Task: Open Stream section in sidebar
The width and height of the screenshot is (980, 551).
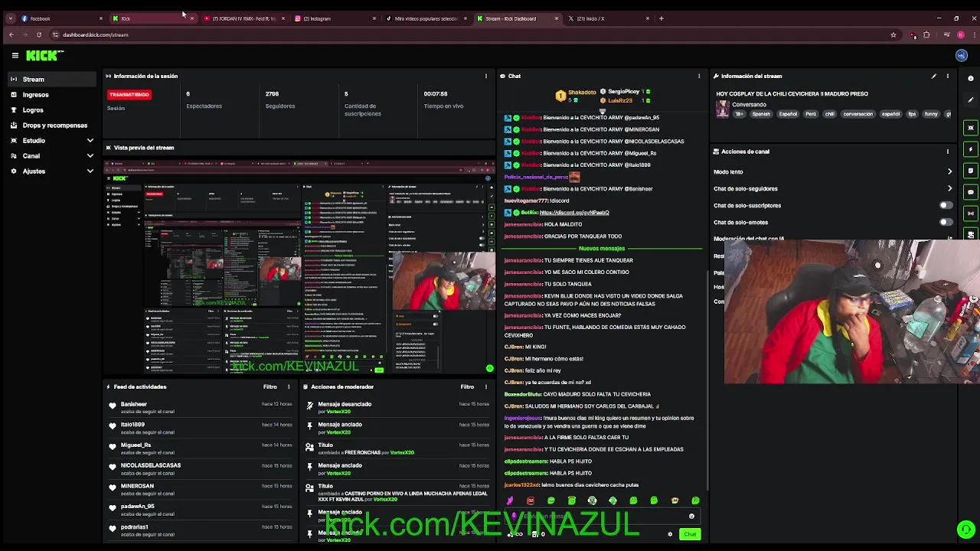Action: pos(52,80)
